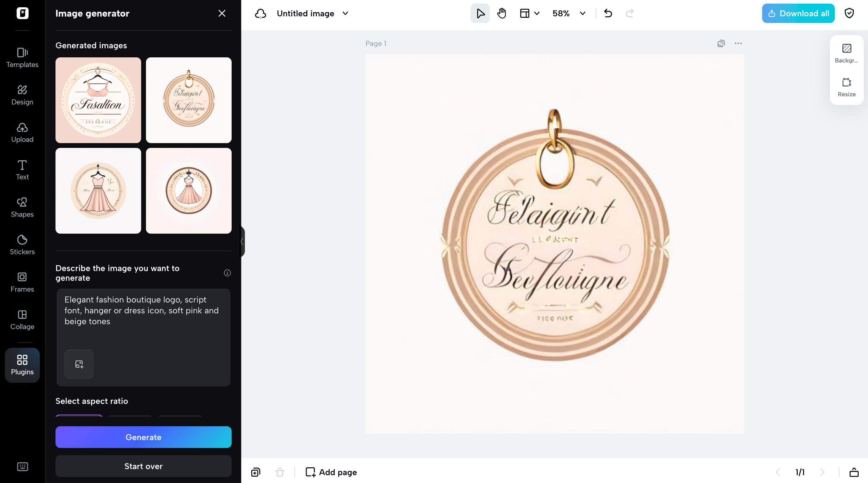The image size is (868, 483).
Task: Open keyboard shortcuts icon in sidebar
Action: [22, 466]
